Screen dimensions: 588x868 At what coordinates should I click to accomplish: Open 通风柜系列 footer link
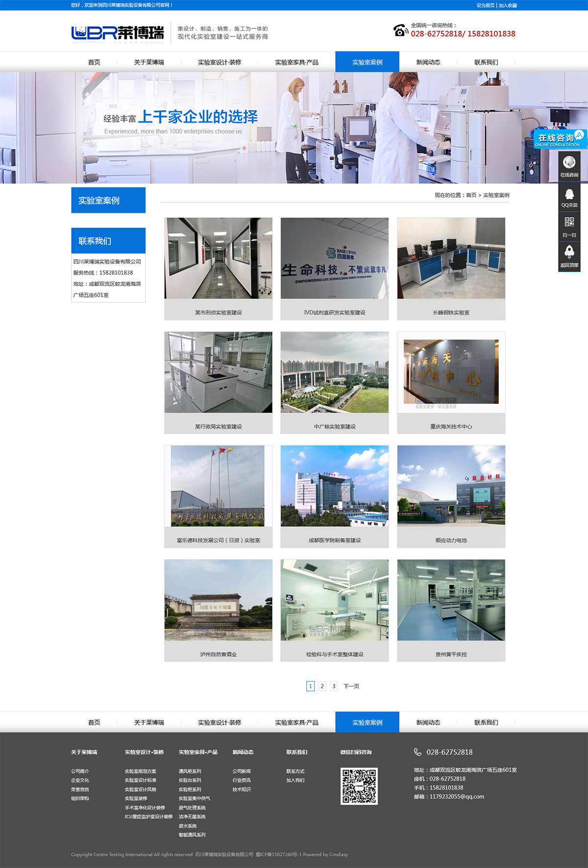190,771
